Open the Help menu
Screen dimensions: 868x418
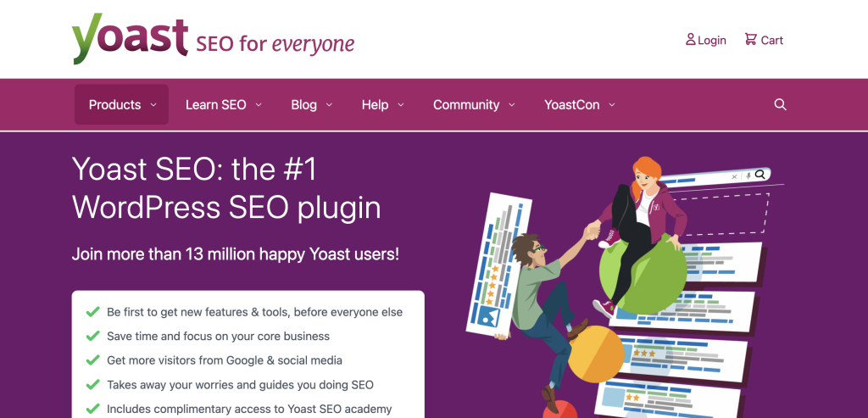pyautogui.click(x=382, y=104)
